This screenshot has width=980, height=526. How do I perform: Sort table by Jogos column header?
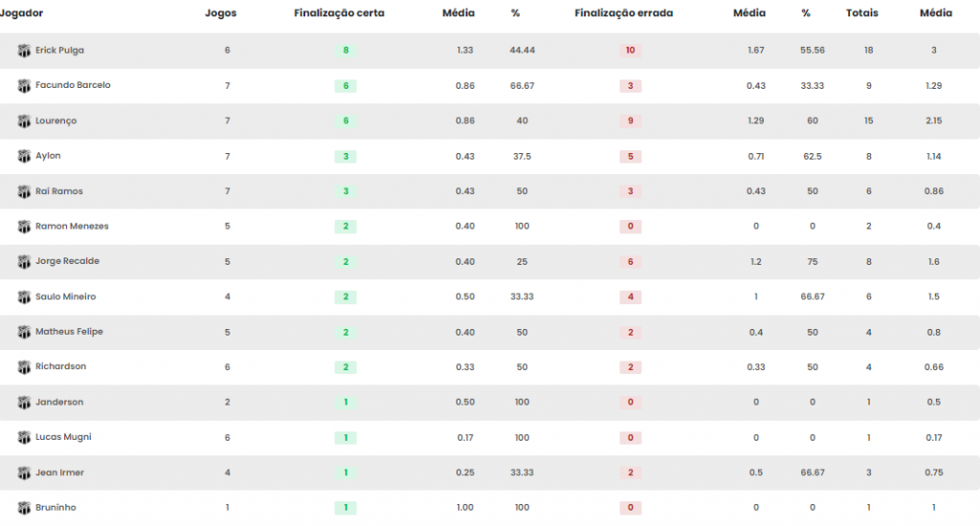(221, 13)
